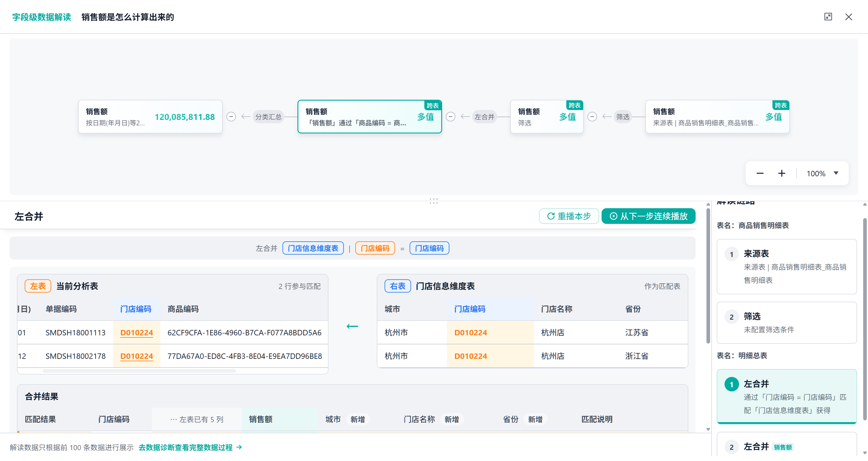Image resolution: width=868 pixels, height=461 pixels.
Task: Click the blue 门店编码 tag in the formula bar
Action: pyautogui.click(x=429, y=248)
